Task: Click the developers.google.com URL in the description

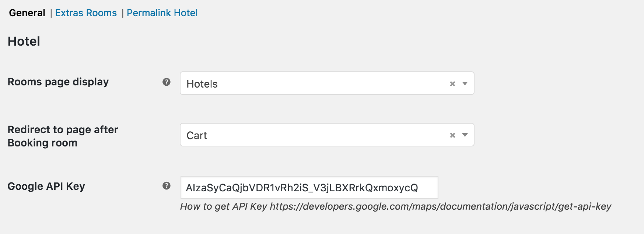Action: coord(441,206)
